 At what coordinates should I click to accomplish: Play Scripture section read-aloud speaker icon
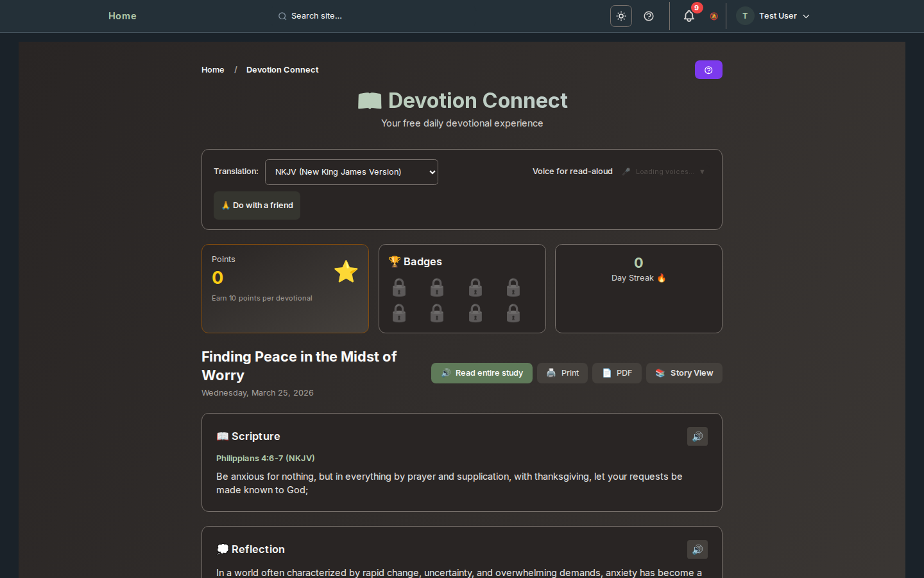pos(697,437)
